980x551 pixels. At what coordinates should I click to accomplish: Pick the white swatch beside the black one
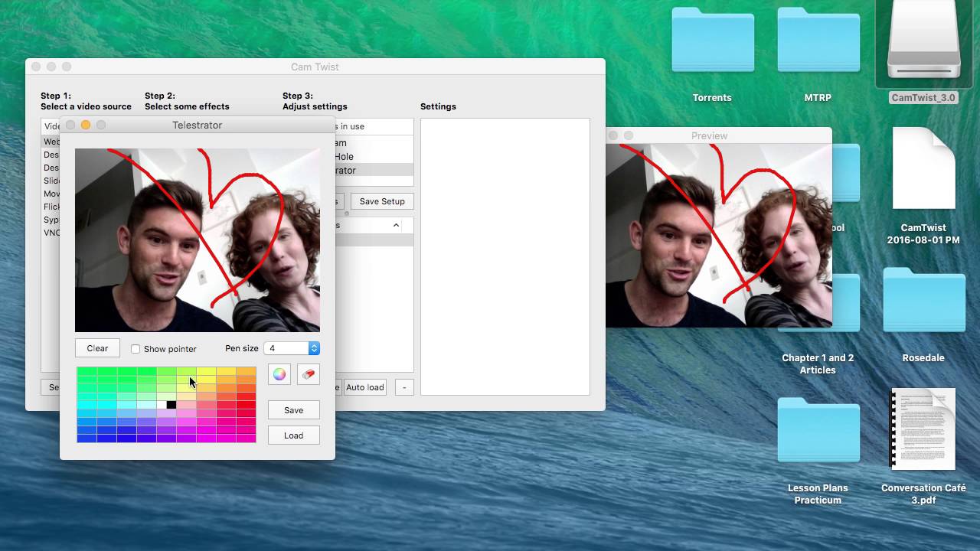click(162, 406)
